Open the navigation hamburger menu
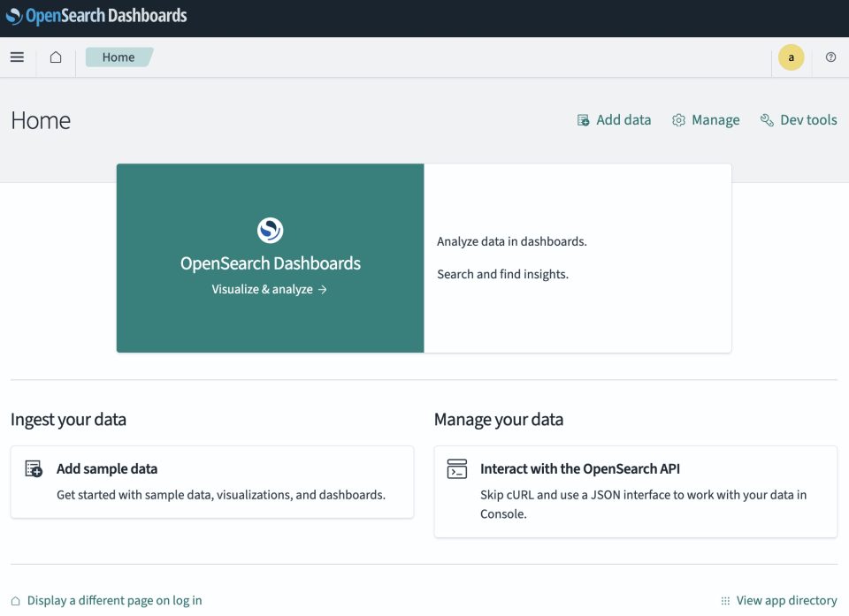Image resolution: width=849 pixels, height=616 pixels. coord(16,57)
